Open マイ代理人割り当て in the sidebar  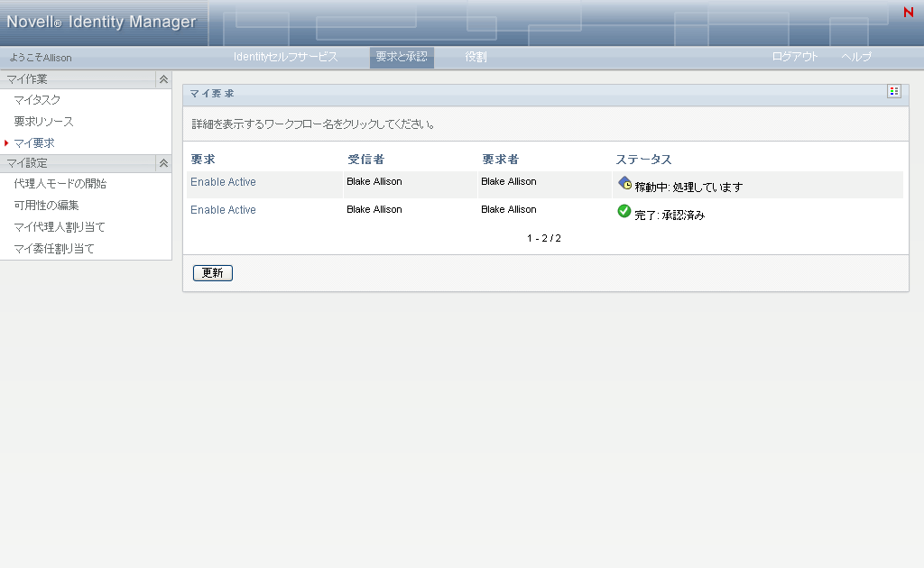[x=60, y=227]
